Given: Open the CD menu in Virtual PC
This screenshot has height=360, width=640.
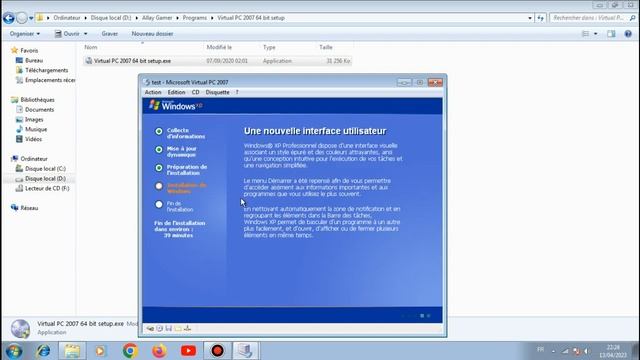Looking at the screenshot, I should coord(196,92).
